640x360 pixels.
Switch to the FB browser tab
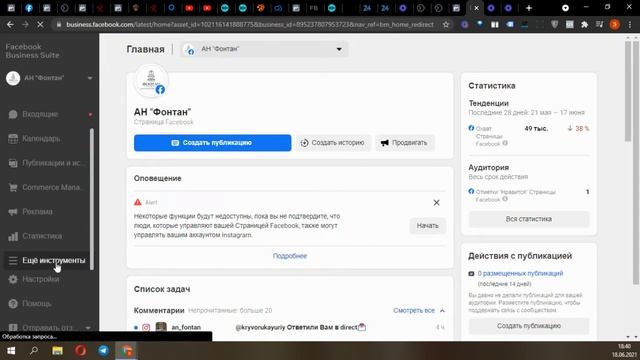click(313, 8)
